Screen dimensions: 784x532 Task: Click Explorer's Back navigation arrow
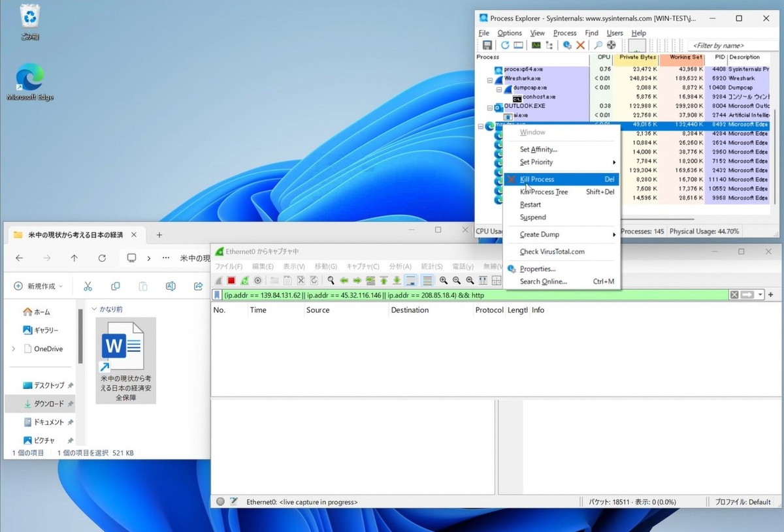19,258
